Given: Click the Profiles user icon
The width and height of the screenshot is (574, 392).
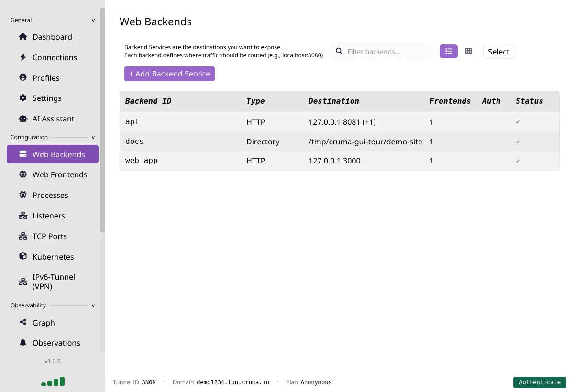Looking at the screenshot, I should click(x=23, y=77).
